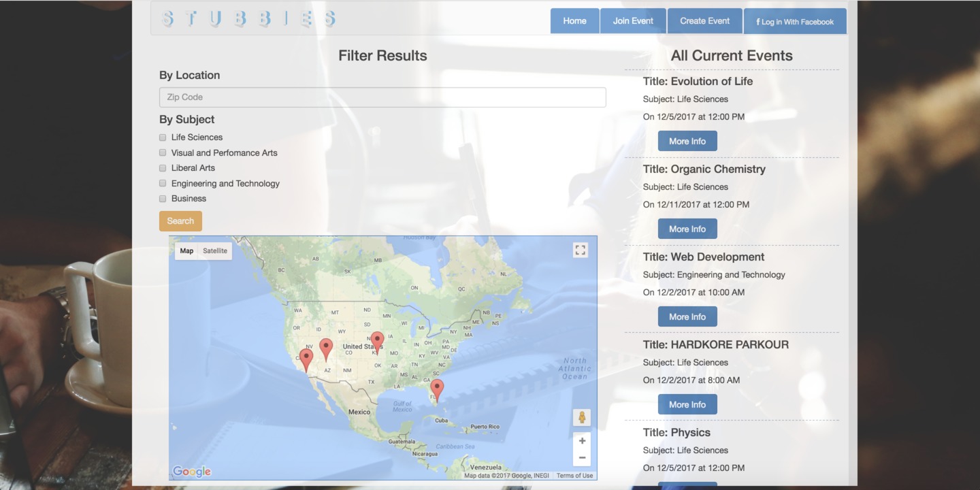Log in With Facebook
This screenshot has height=490, width=980.
coord(795,21)
